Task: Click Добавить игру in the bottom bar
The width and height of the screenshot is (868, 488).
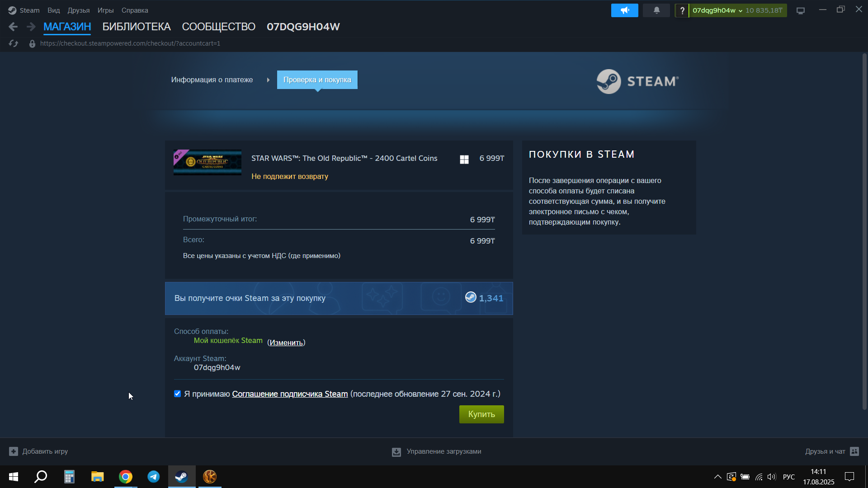Action: [45, 451]
